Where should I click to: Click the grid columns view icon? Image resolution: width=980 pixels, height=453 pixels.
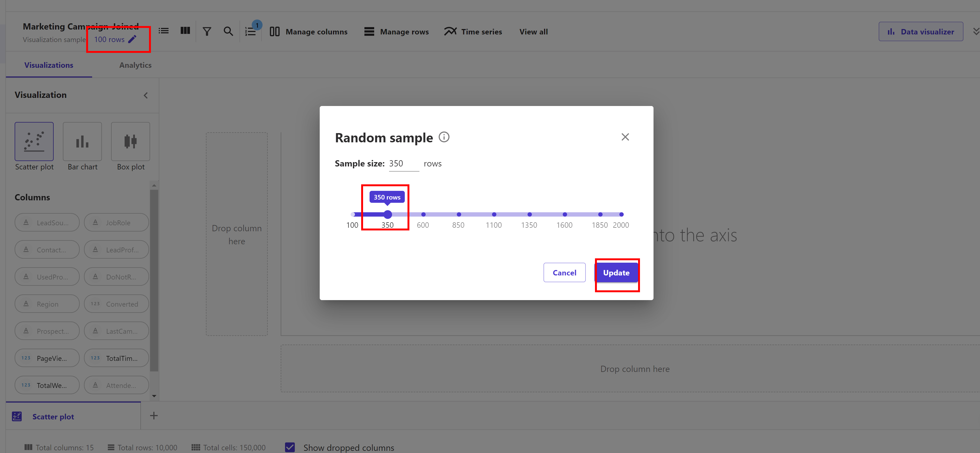tap(185, 31)
